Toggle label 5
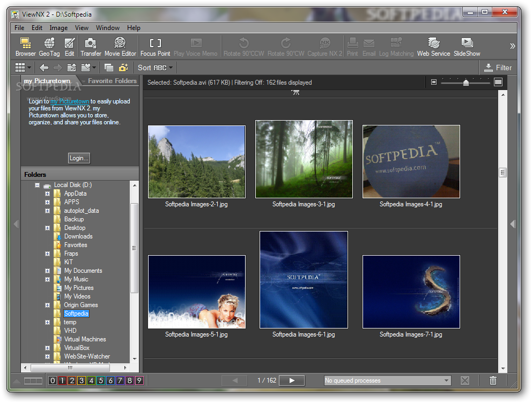 101,380
